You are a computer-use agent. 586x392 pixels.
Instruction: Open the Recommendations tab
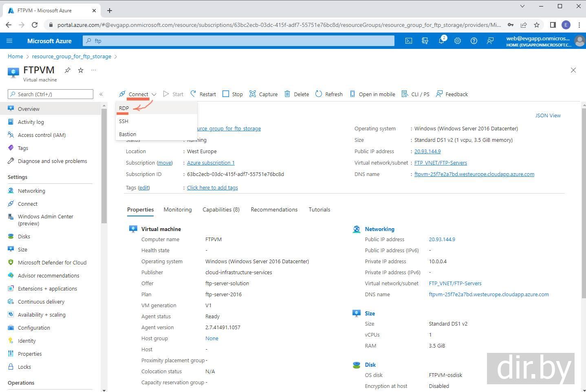point(274,209)
